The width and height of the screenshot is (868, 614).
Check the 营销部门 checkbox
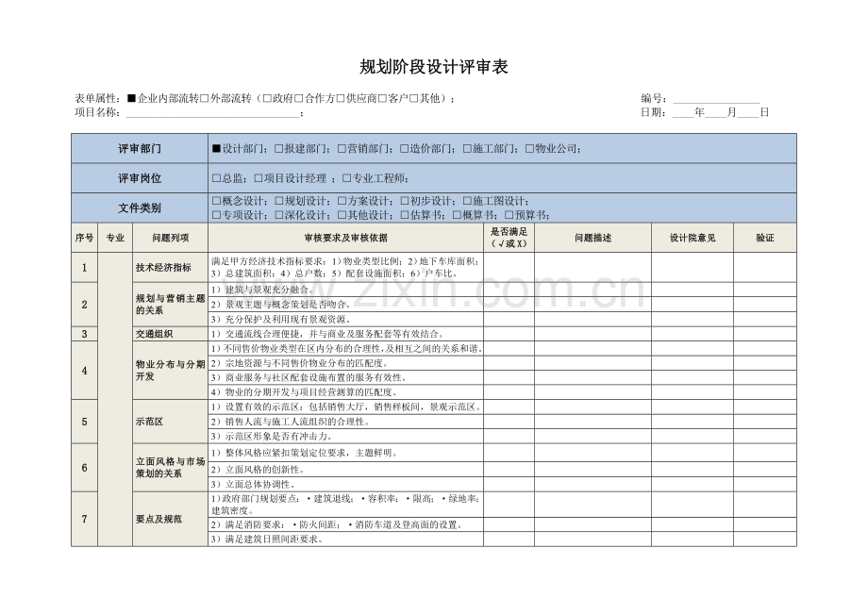342,149
